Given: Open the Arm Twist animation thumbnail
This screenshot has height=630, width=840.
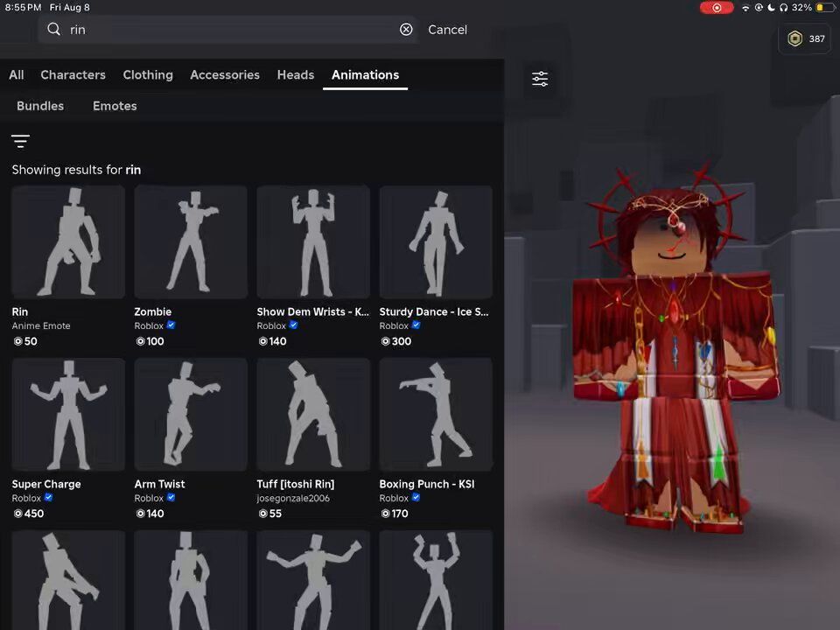Looking at the screenshot, I should 191,414.
